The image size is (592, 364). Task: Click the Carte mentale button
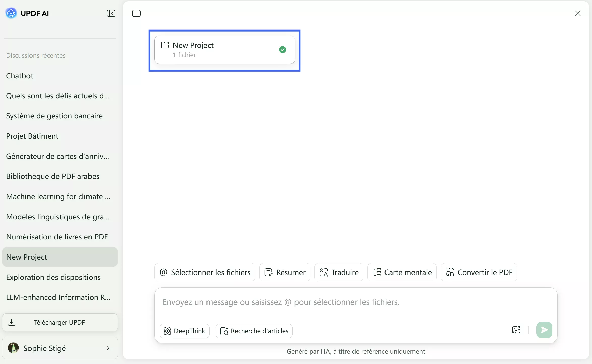click(x=402, y=272)
